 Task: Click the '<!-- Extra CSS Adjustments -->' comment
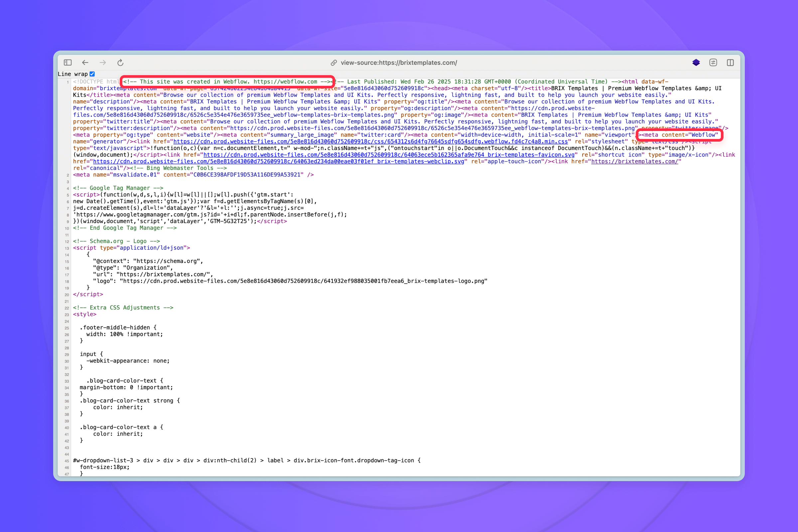pos(123,308)
